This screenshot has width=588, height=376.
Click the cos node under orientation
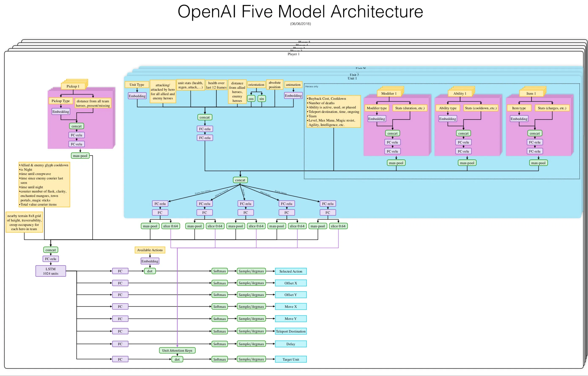pos(251,99)
